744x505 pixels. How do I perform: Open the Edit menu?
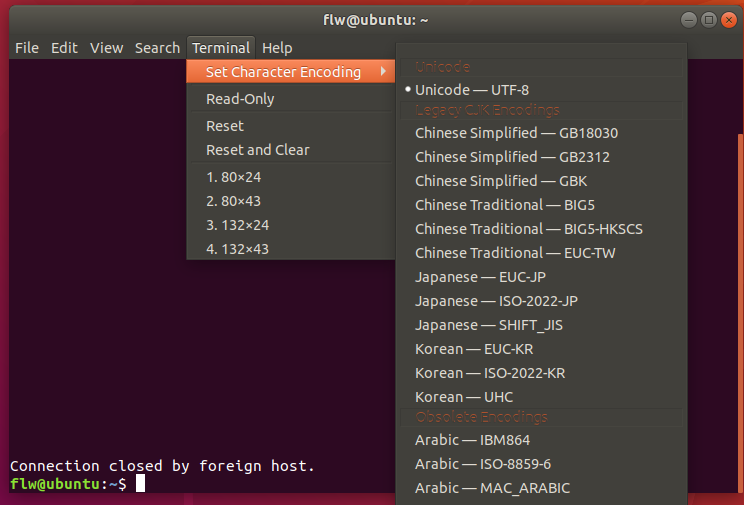pyautogui.click(x=64, y=48)
